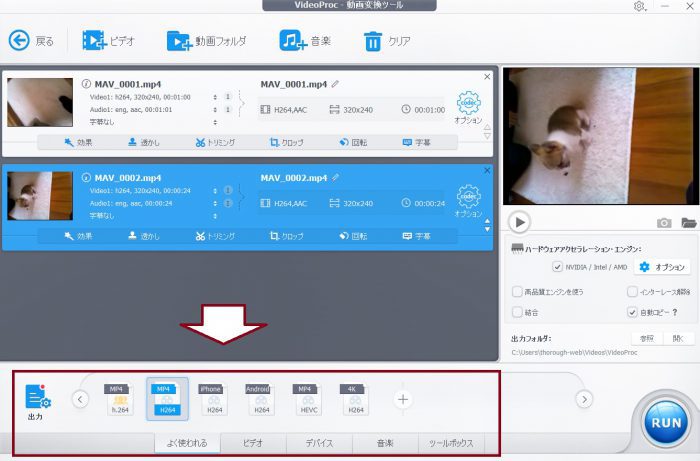Add 透かし watermark to MAV_0001.mp4
The width and height of the screenshot is (700, 461).
pos(143,142)
